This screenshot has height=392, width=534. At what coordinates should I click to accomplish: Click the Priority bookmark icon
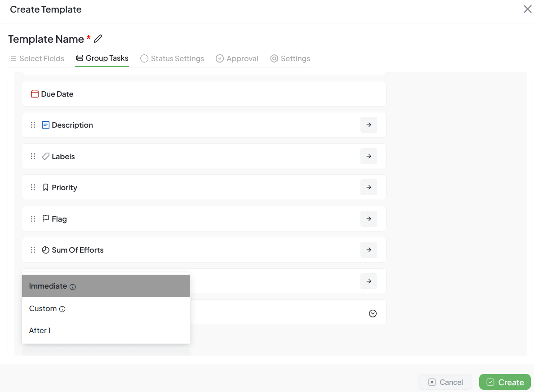(45, 187)
